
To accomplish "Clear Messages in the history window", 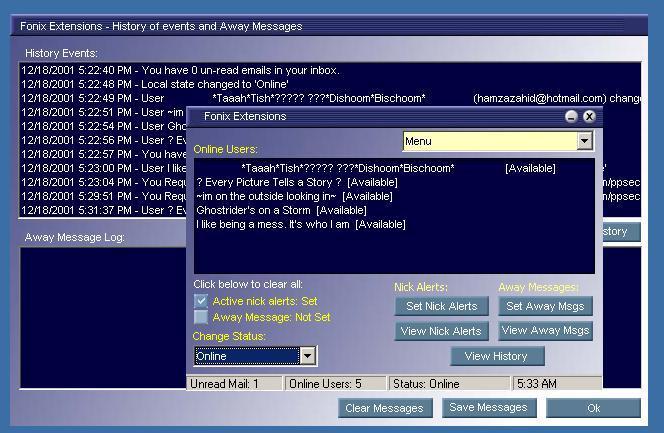I will point(385,408).
